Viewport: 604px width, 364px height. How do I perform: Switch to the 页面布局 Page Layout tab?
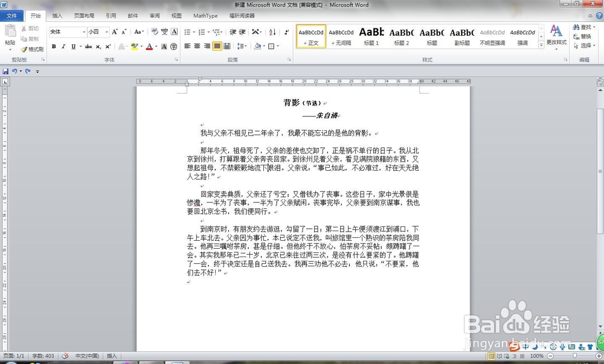84,16
